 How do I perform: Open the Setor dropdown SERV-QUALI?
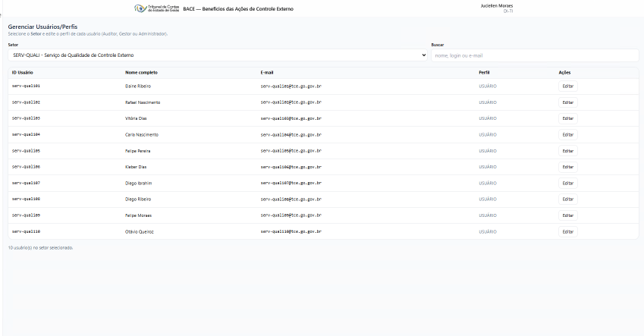217,55
